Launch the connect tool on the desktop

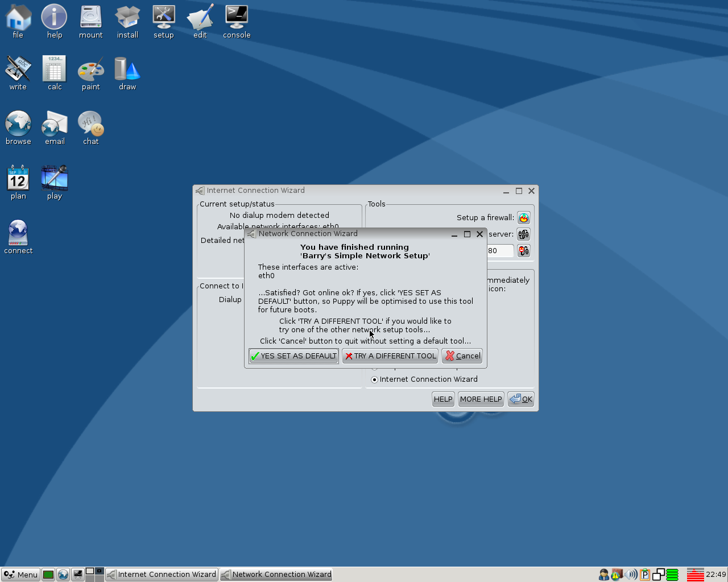click(18, 231)
